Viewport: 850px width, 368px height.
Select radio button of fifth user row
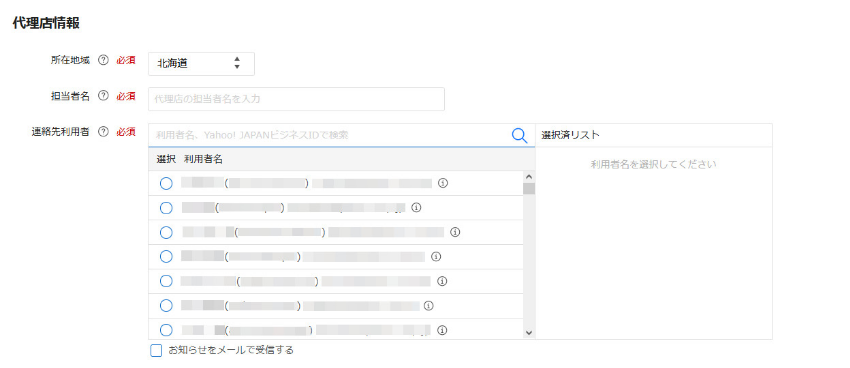pos(166,281)
